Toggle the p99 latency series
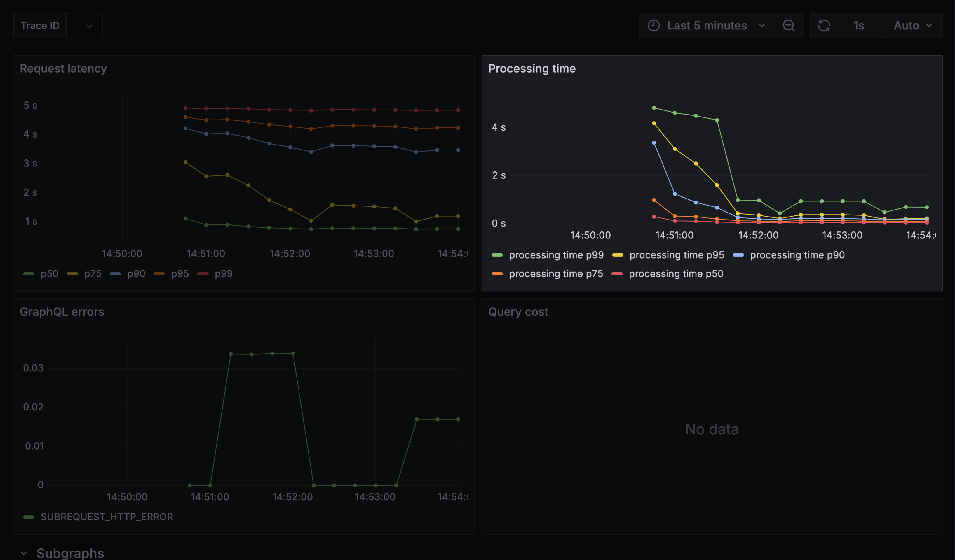Viewport: 955px width, 560px height. tap(224, 273)
